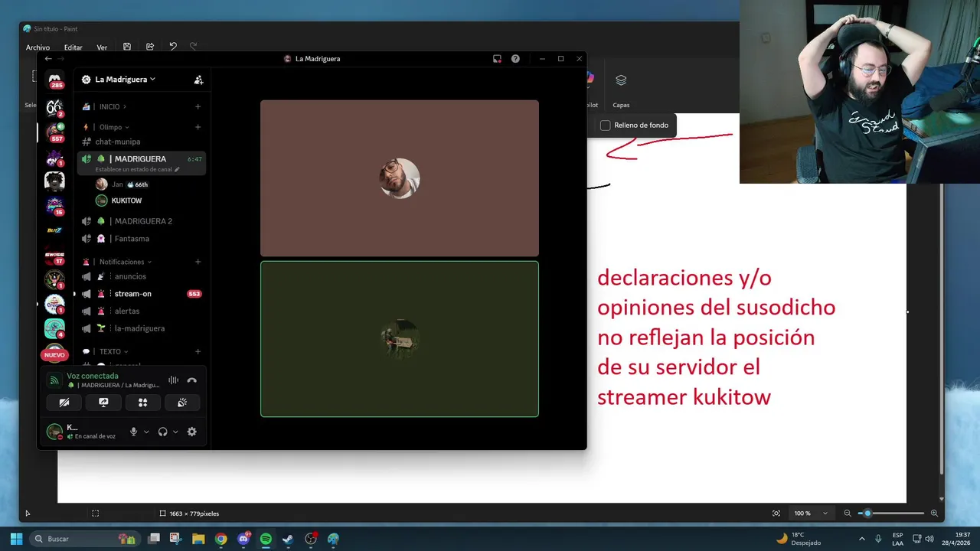Screen dimensions: 980x551
Task: Open the Discord inbox icon in title bar
Action: pos(497,59)
